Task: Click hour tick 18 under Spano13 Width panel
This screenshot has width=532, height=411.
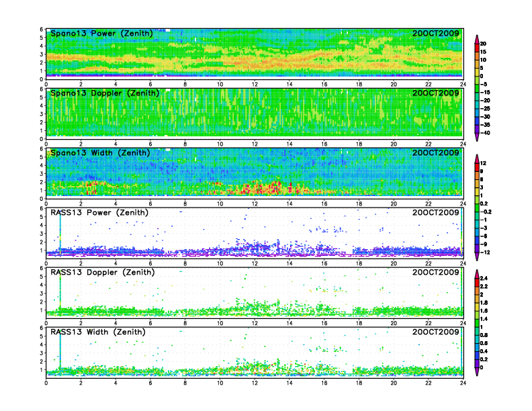Action: tap(359, 203)
